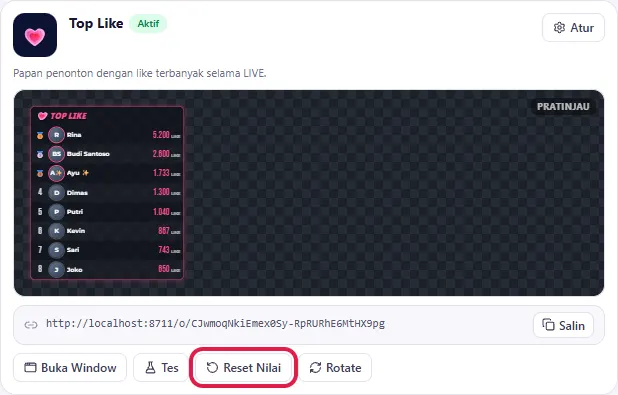Click the PRATINJAU preview label

click(563, 106)
